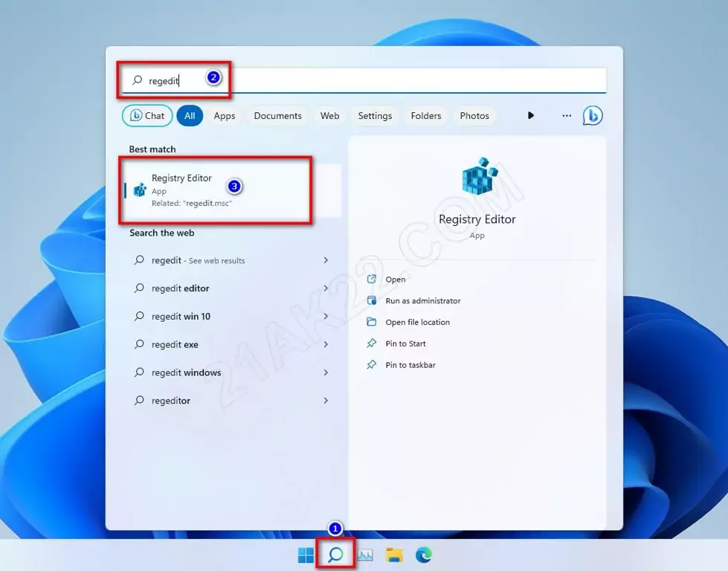
Task: Switch to the Chat filter
Action: [147, 115]
